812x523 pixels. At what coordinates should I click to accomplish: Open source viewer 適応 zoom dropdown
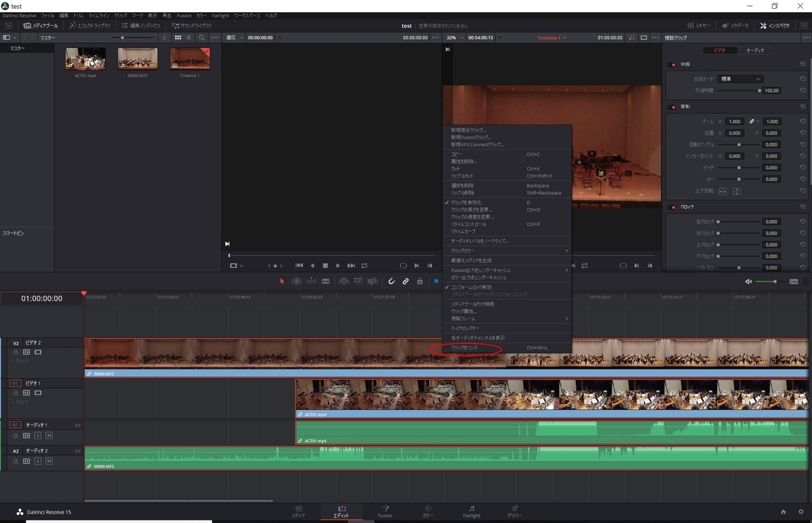pyautogui.click(x=233, y=38)
